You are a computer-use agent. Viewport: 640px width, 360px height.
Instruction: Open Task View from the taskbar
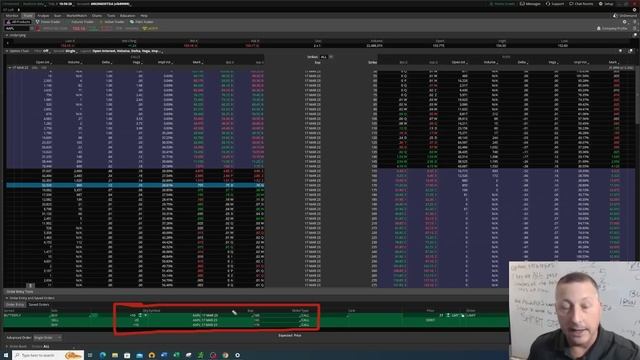click(90, 356)
